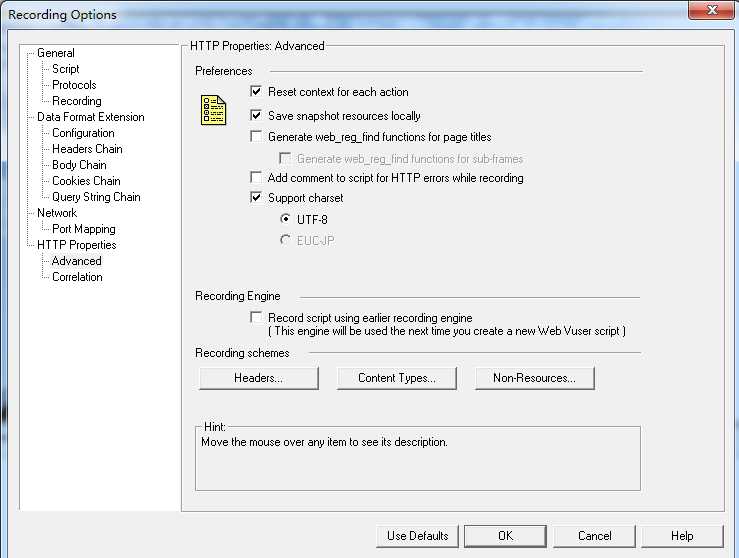Select HTTP Properties tree node
Screen dimensions: 739x558
tap(76, 245)
